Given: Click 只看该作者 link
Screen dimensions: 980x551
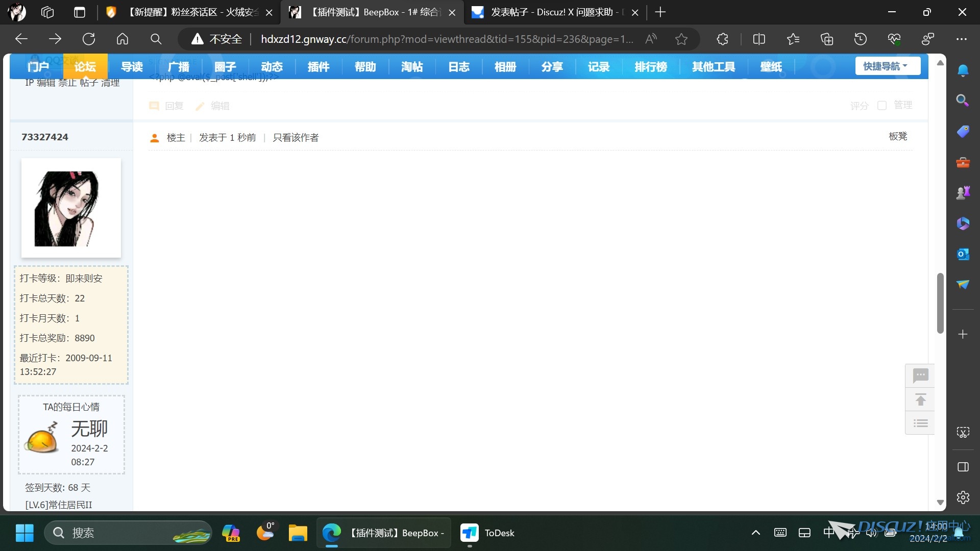Looking at the screenshot, I should 296,138.
